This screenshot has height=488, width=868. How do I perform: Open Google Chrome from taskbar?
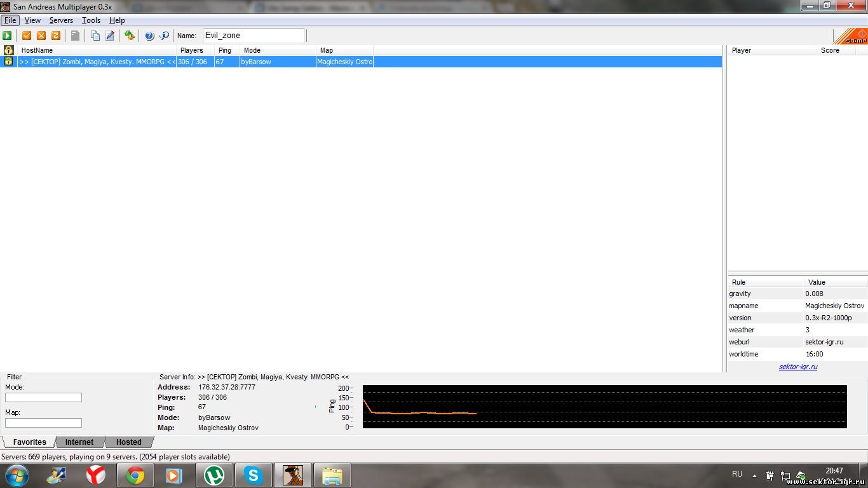point(135,475)
